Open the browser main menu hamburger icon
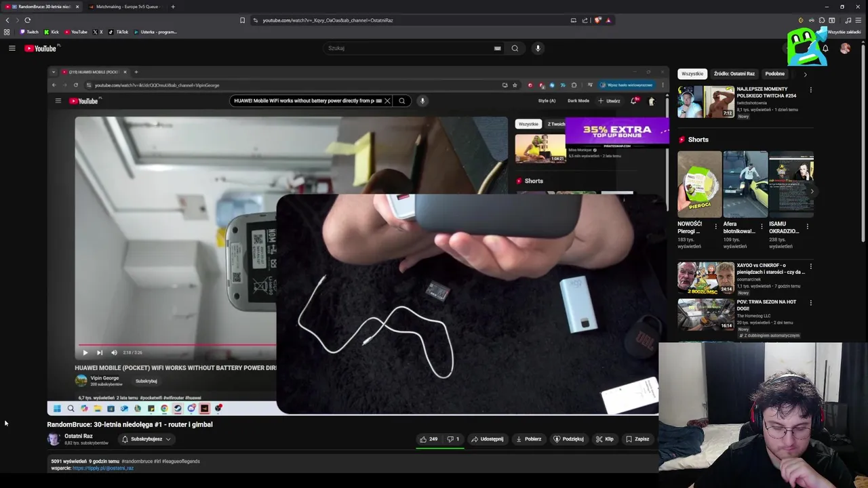Viewport: 868px width, 488px height. point(859,20)
